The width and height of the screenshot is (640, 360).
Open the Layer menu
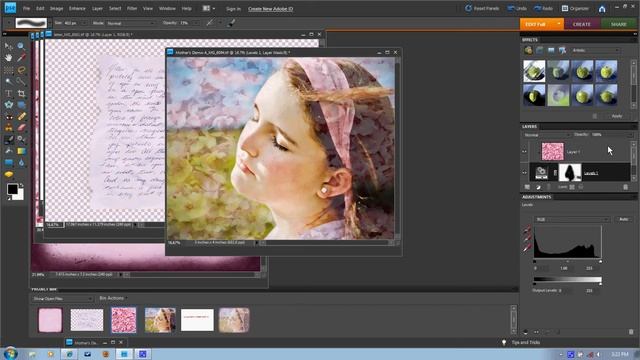coord(97,9)
